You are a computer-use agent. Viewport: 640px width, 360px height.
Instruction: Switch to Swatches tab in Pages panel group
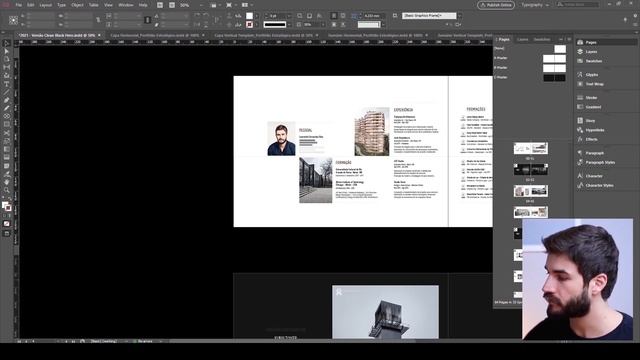click(542, 40)
